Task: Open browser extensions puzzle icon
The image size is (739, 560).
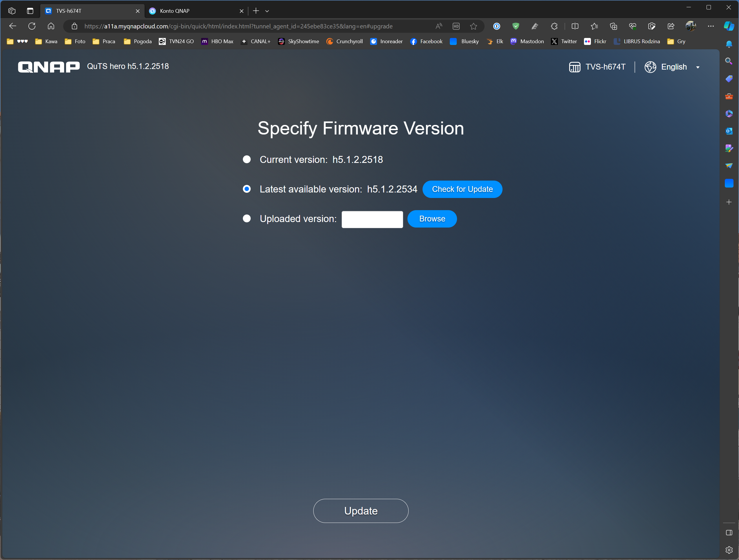Action: point(554,26)
